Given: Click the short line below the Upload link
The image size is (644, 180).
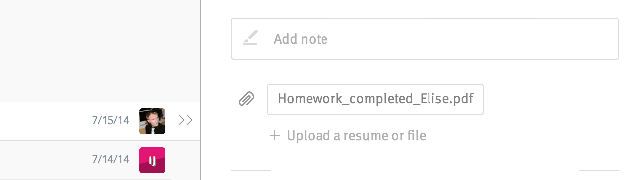Looking at the screenshot, I should coord(251,171).
